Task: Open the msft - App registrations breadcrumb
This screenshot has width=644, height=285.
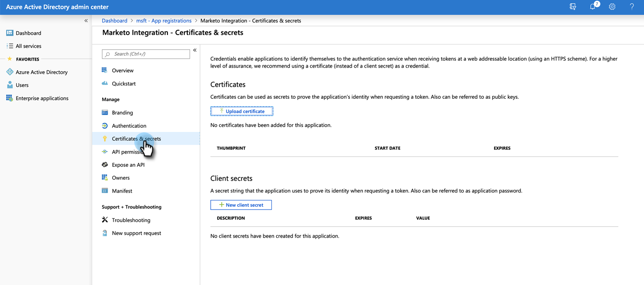Action: 164,21
